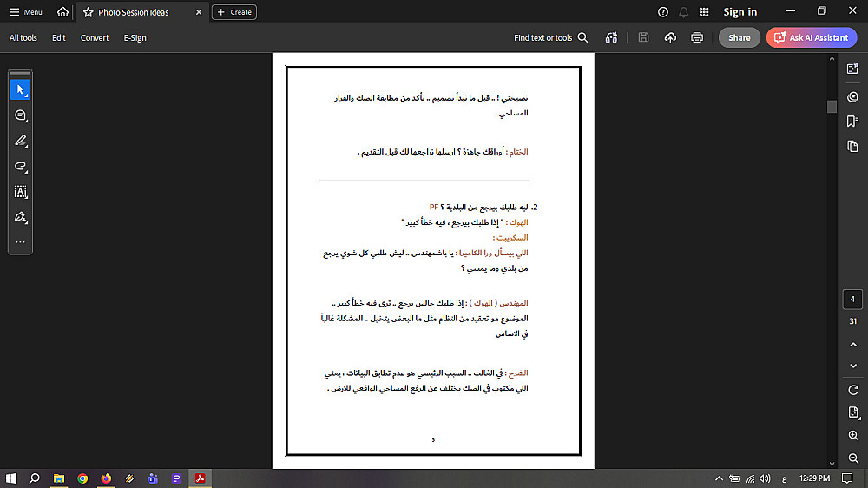
Task: Pick the freehand Draw tool
Action: click(21, 166)
